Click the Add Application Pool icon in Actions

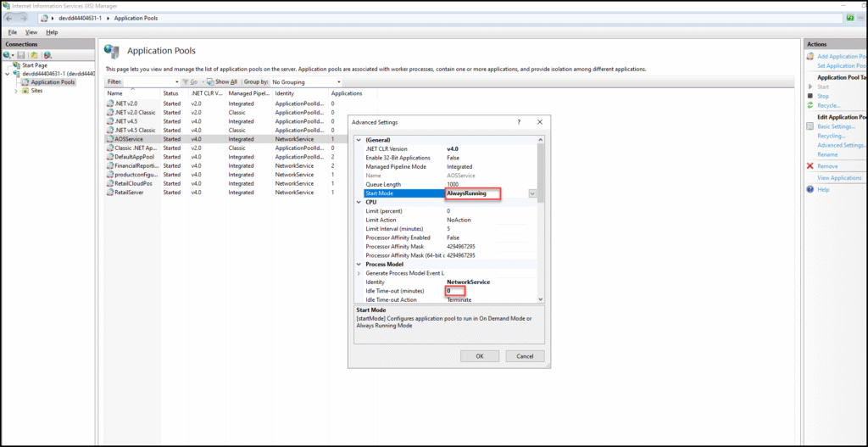[810, 57]
